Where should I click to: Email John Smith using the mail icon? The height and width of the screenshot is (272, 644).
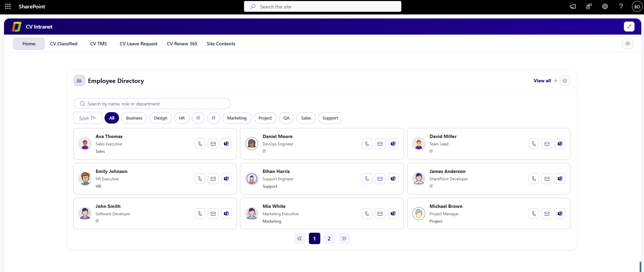coord(213,214)
